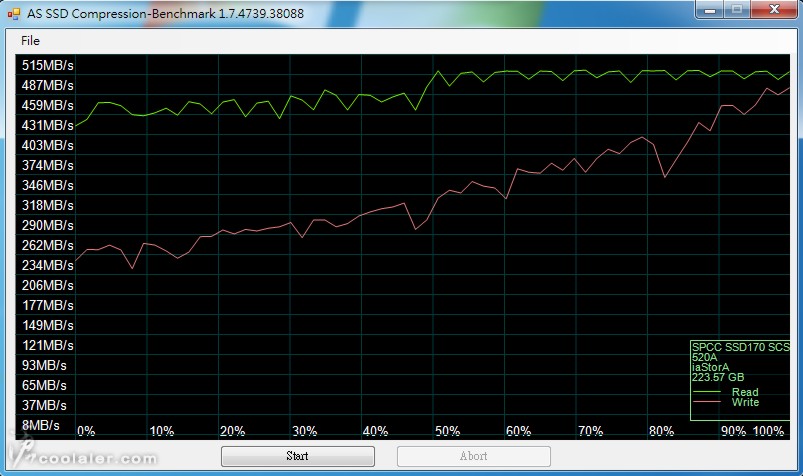Maximize the benchmark window
The width and height of the screenshot is (803, 476).
click(737, 9)
